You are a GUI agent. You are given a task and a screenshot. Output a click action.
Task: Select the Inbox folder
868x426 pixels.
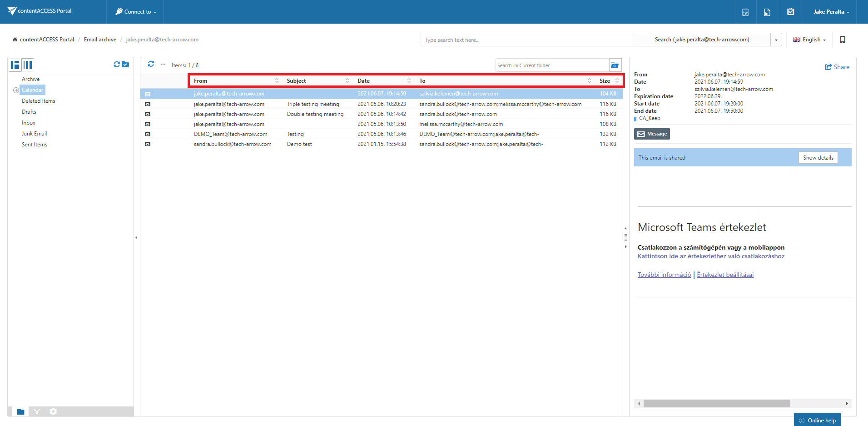[x=29, y=123]
